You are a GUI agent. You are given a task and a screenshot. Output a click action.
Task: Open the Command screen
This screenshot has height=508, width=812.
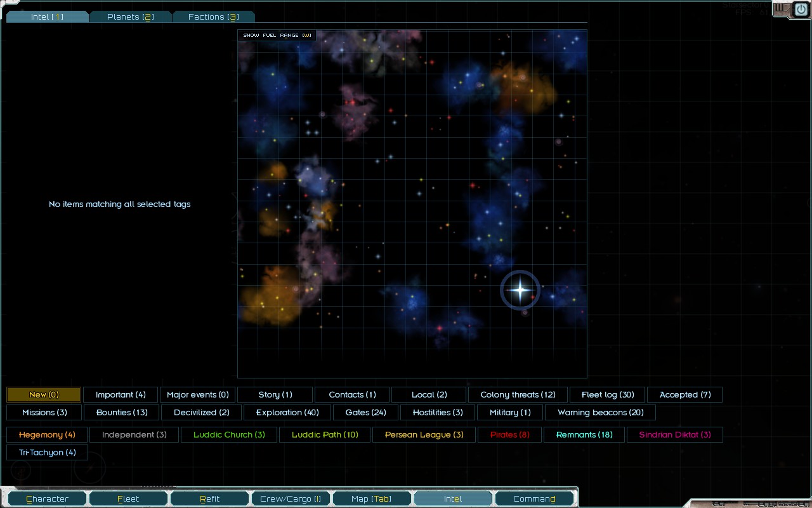[534, 499]
